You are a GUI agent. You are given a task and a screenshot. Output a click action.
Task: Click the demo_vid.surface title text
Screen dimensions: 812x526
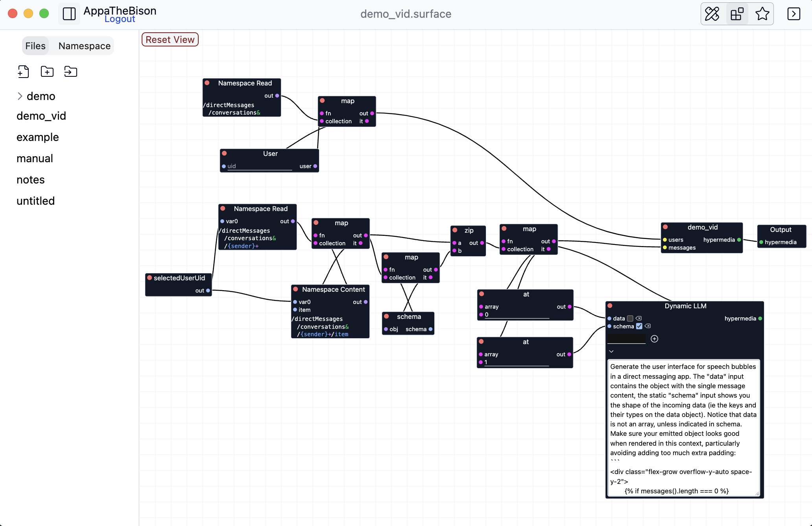406,14
